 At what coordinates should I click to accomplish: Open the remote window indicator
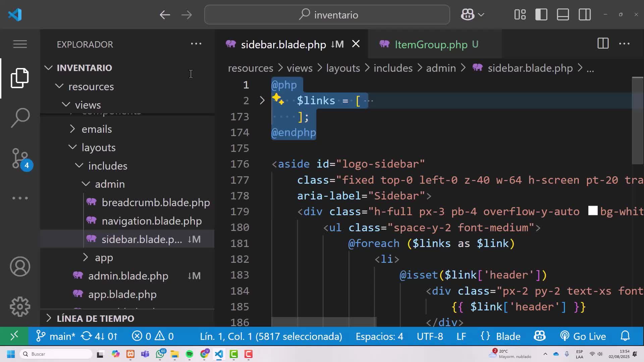click(x=14, y=336)
